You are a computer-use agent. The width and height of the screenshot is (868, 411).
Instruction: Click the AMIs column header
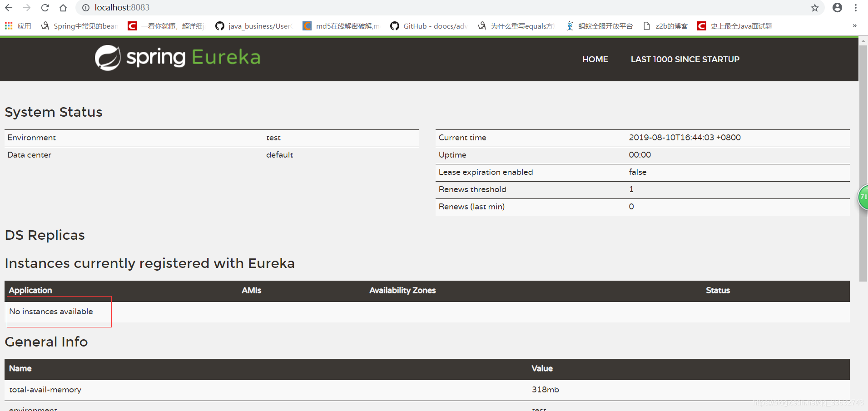click(252, 290)
